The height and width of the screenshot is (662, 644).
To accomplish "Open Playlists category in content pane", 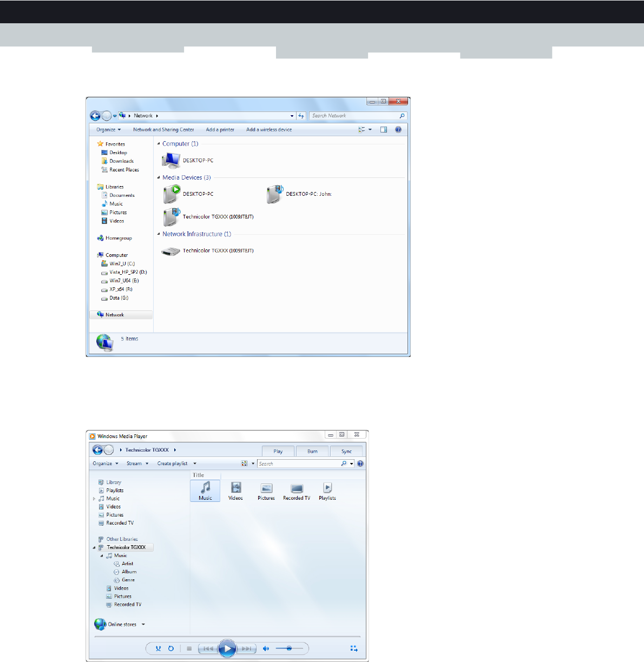I will point(327,491).
